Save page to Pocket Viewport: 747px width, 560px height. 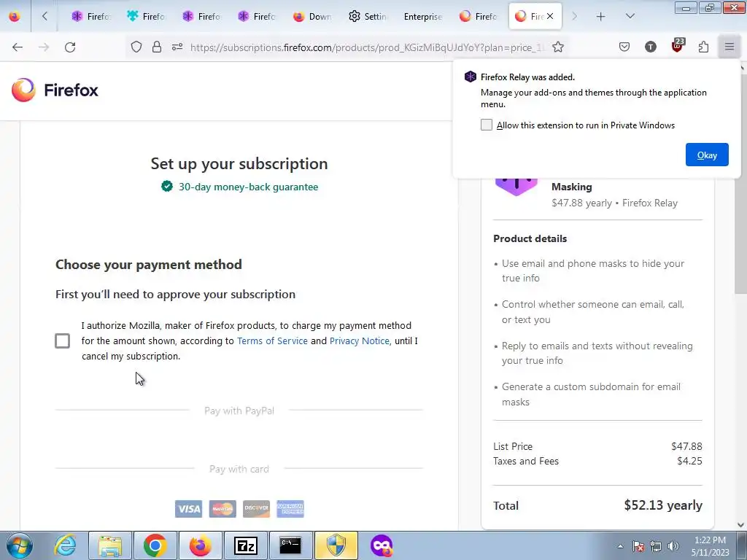point(624,47)
